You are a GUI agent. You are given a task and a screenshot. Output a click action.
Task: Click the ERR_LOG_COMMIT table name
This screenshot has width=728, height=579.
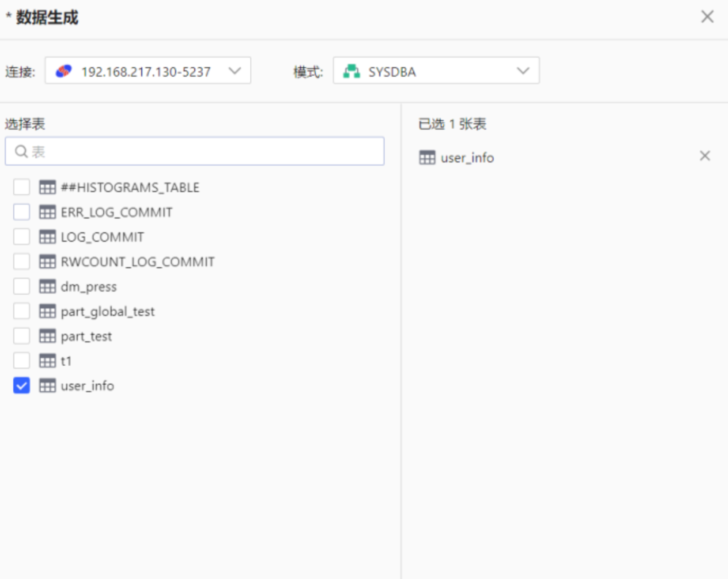pyautogui.click(x=116, y=212)
